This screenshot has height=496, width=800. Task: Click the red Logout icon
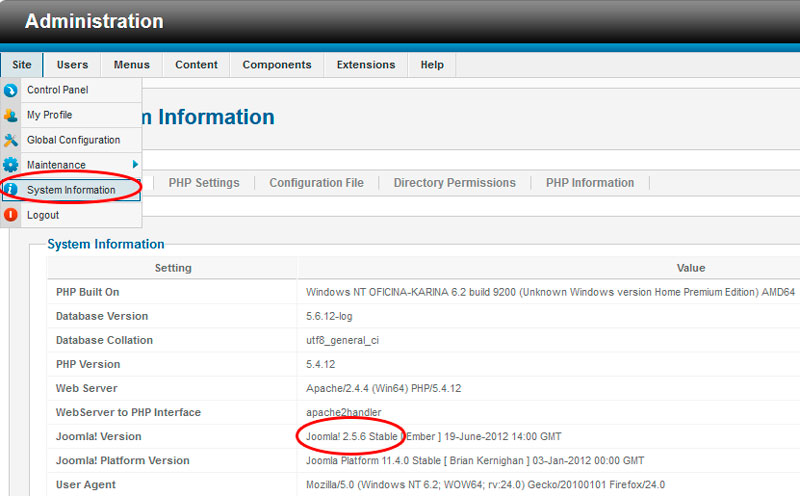click(x=11, y=215)
